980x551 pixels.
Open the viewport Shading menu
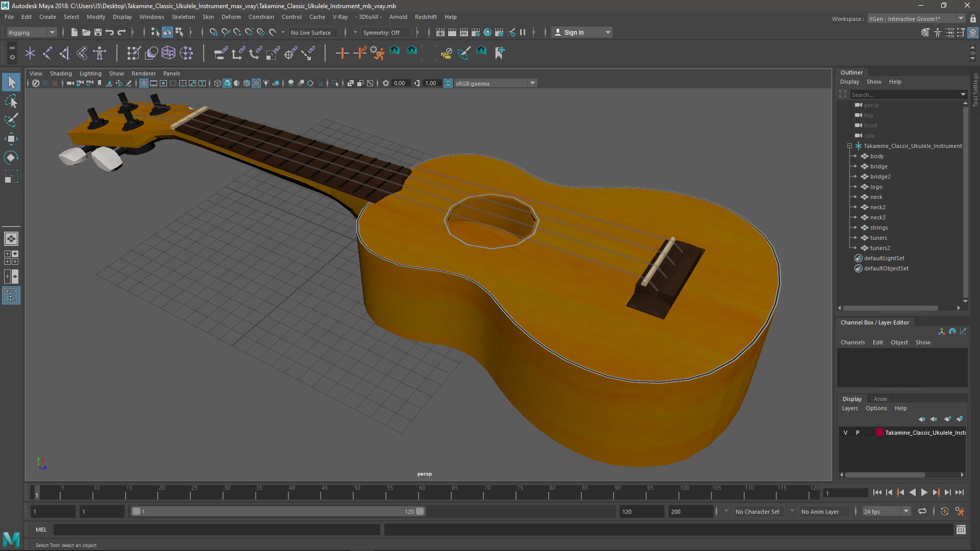pyautogui.click(x=61, y=73)
